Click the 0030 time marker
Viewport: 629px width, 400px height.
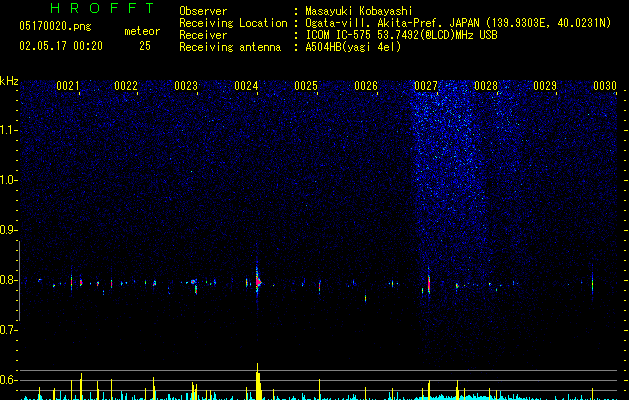tap(605, 86)
